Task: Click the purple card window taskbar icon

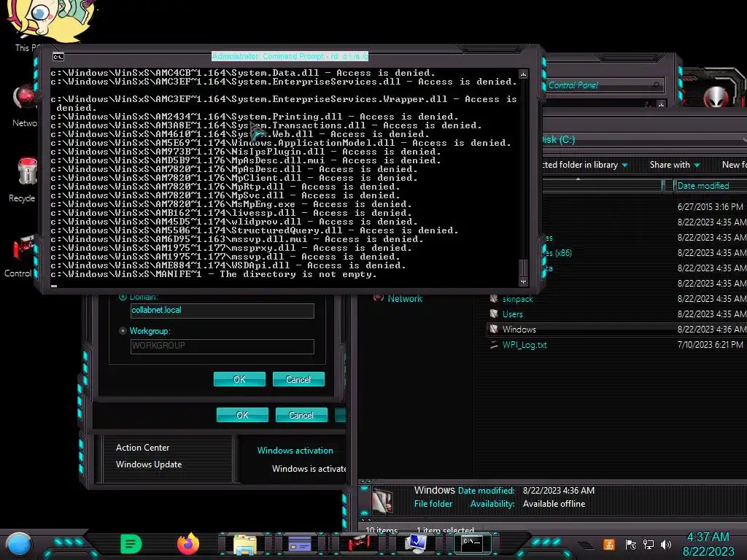Action: point(300,544)
